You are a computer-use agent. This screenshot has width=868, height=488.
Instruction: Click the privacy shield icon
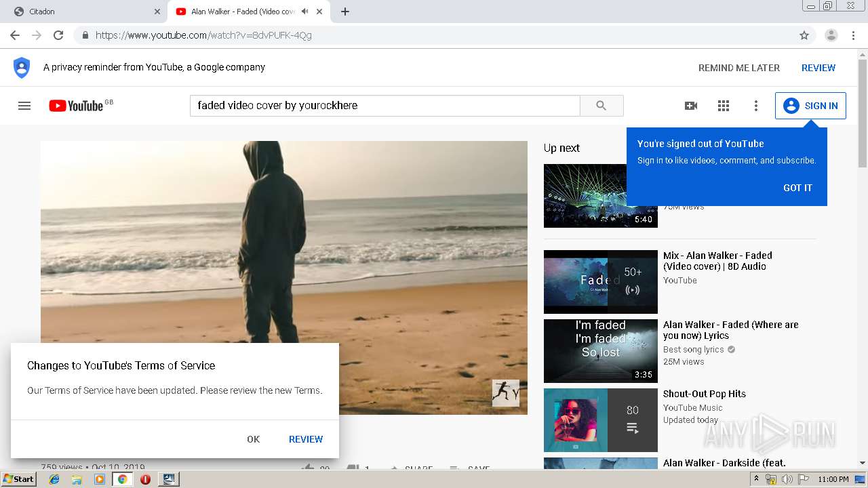[x=22, y=68]
